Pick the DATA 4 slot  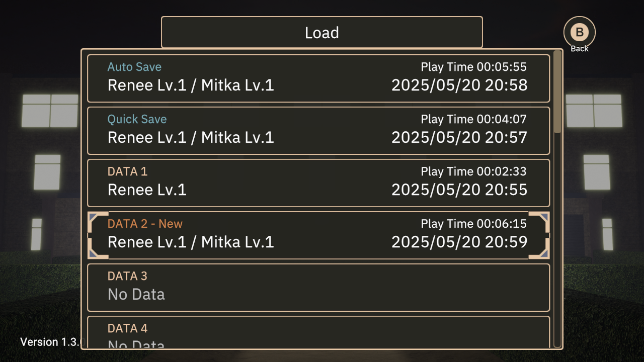318,332
